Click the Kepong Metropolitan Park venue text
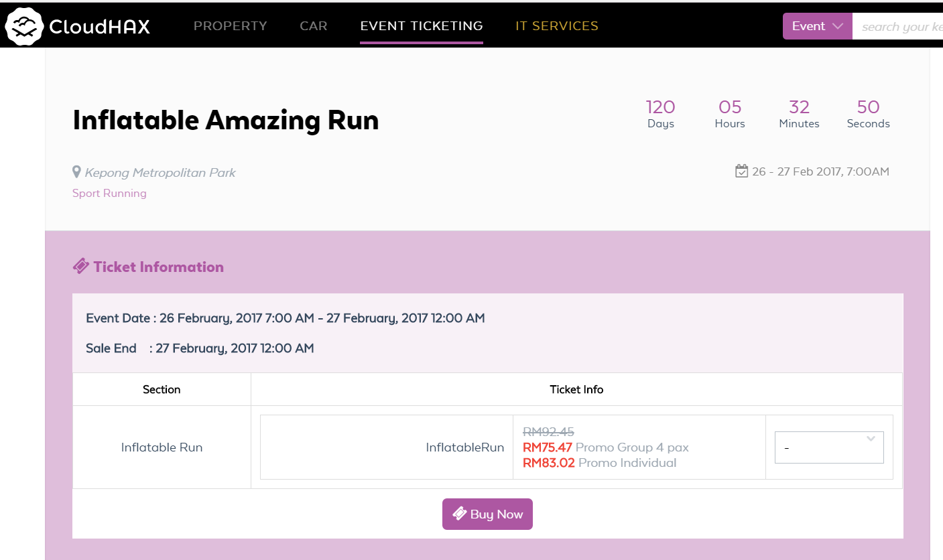Screen dimensions: 943x560 (x=160, y=173)
